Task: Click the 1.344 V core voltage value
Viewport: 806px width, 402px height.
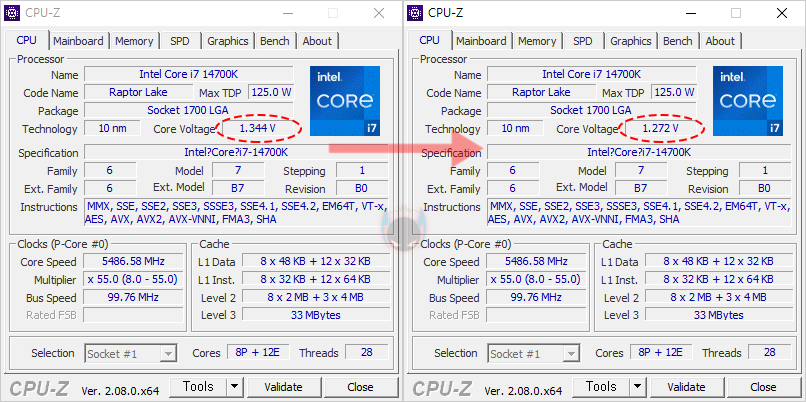Action: pyautogui.click(x=258, y=128)
